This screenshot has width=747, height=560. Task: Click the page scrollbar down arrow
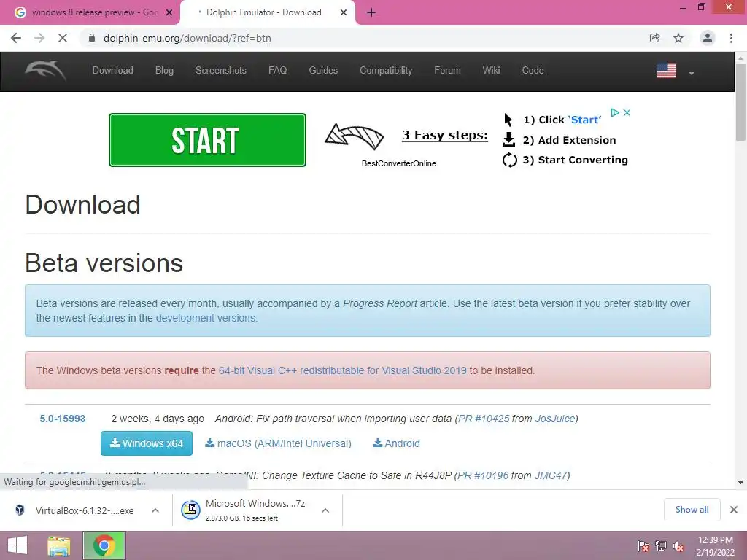[740, 483]
